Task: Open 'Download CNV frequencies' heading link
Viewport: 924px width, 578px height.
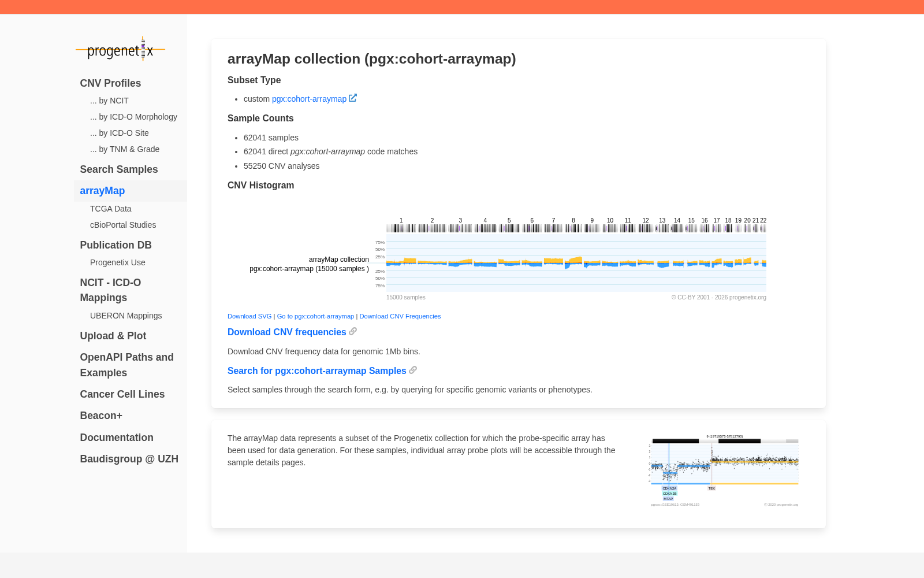Action: 286,332
